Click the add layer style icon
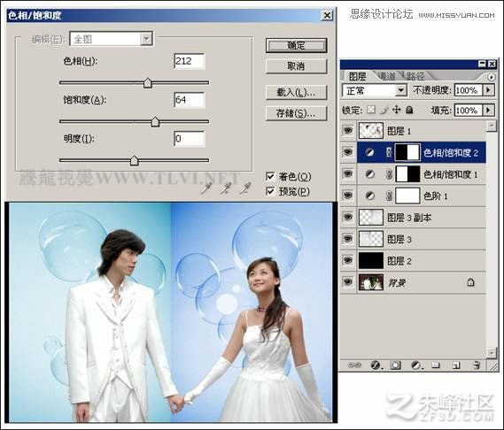This screenshot has width=504, height=430. click(x=375, y=365)
